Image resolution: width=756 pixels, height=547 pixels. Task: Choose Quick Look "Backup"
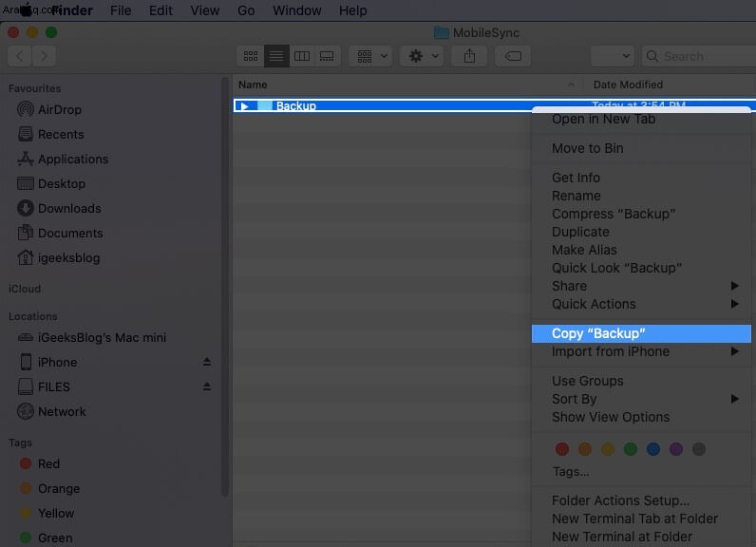[x=641, y=268]
